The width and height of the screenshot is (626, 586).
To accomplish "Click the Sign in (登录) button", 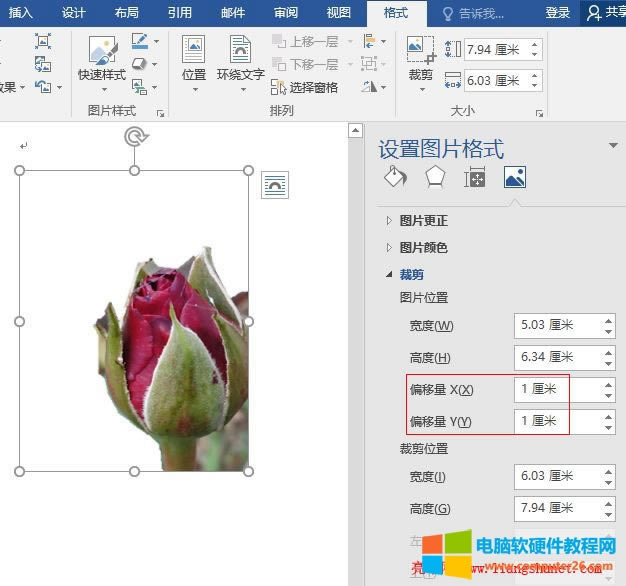I will pyautogui.click(x=558, y=13).
